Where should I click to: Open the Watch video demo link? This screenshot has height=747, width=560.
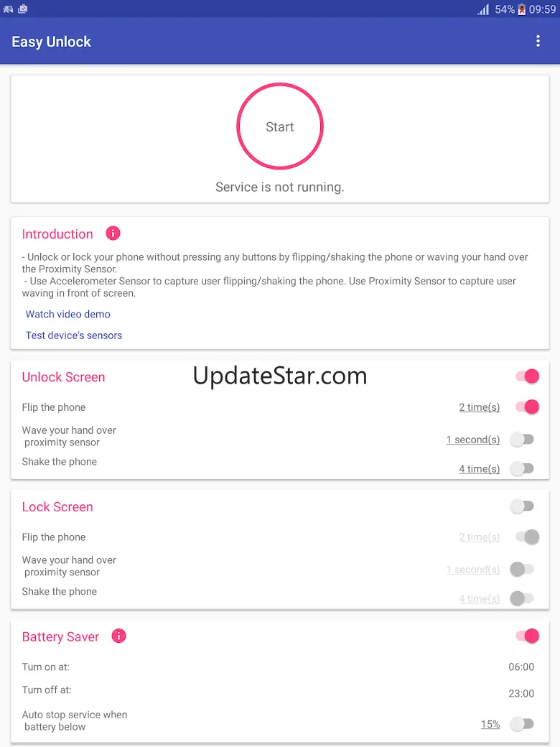click(68, 314)
